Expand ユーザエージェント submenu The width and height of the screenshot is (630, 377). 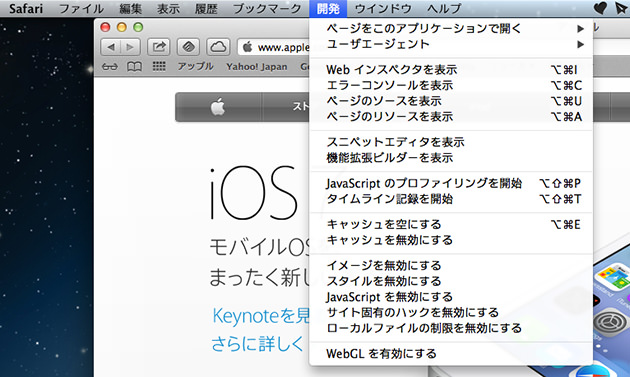tap(451, 44)
